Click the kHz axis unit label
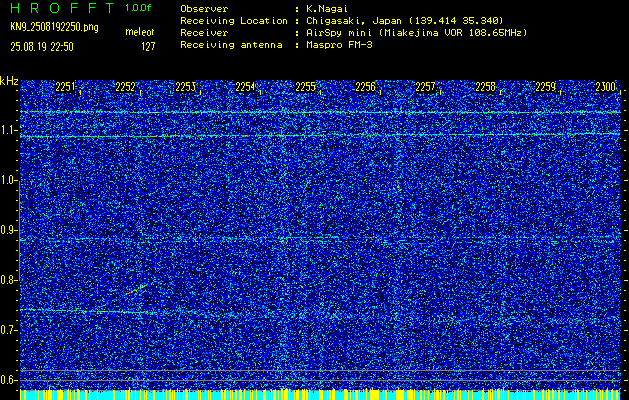This screenshot has width=629, height=400. tap(9, 81)
